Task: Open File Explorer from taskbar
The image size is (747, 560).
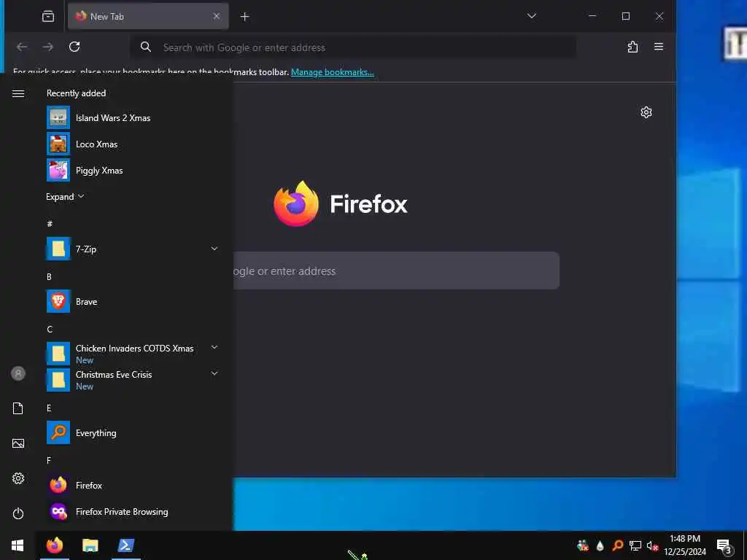Action: 90,545
